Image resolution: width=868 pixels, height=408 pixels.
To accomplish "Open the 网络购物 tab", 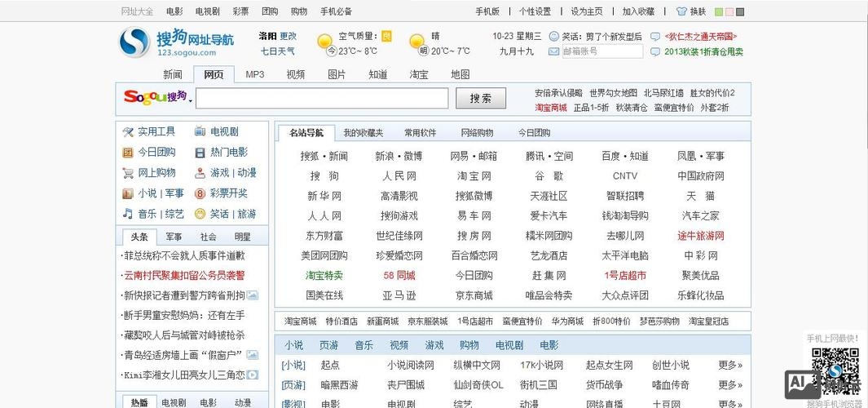I will click(x=477, y=133).
